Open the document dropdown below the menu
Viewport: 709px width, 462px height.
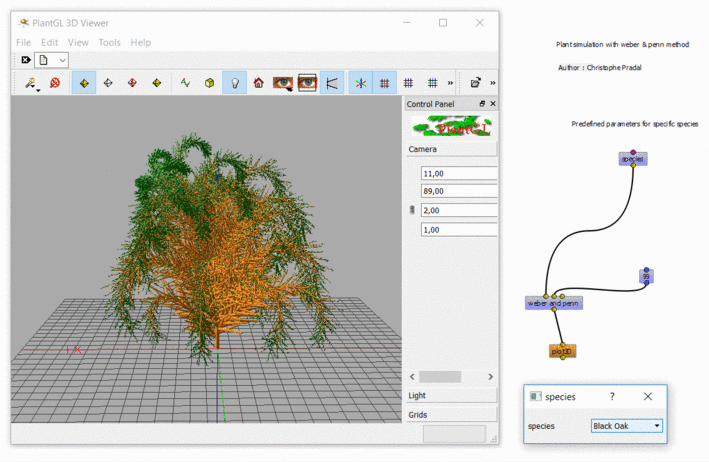[x=52, y=60]
